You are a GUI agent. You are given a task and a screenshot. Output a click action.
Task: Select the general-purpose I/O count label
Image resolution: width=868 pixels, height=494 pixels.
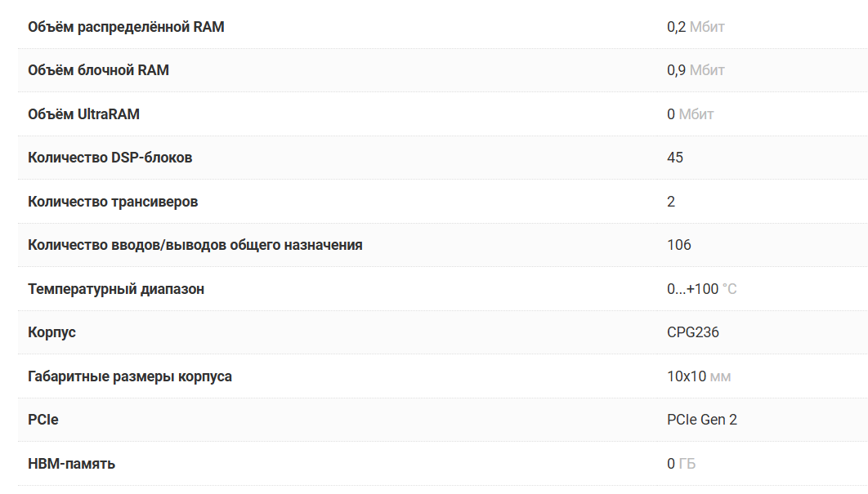(195, 245)
